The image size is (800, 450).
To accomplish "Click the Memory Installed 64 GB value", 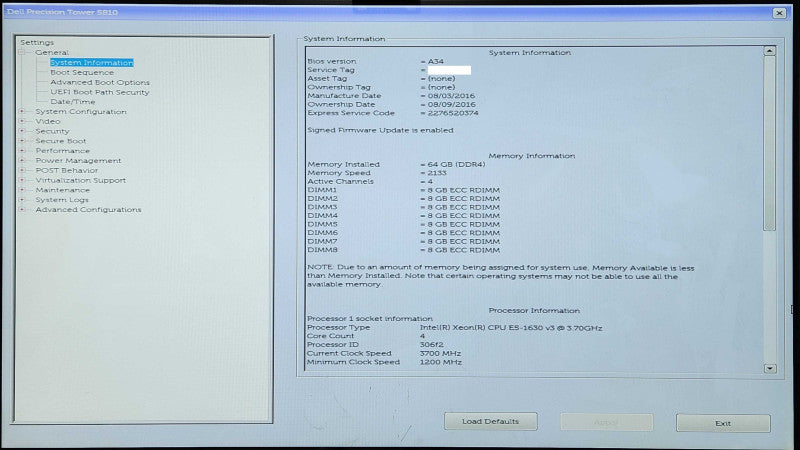I will [x=456, y=164].
